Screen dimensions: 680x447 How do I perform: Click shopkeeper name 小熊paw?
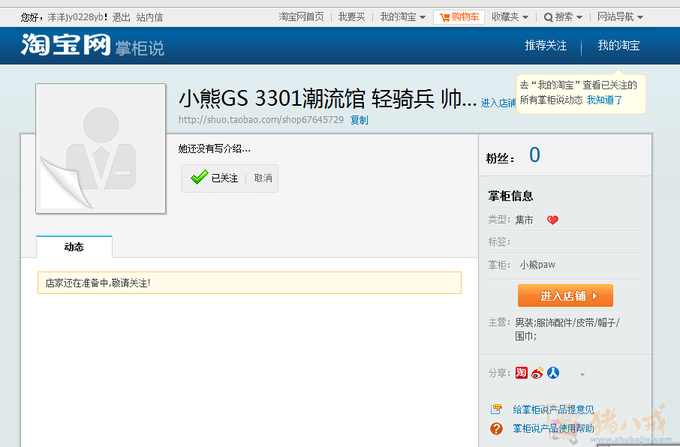click(x=537, y=264)
